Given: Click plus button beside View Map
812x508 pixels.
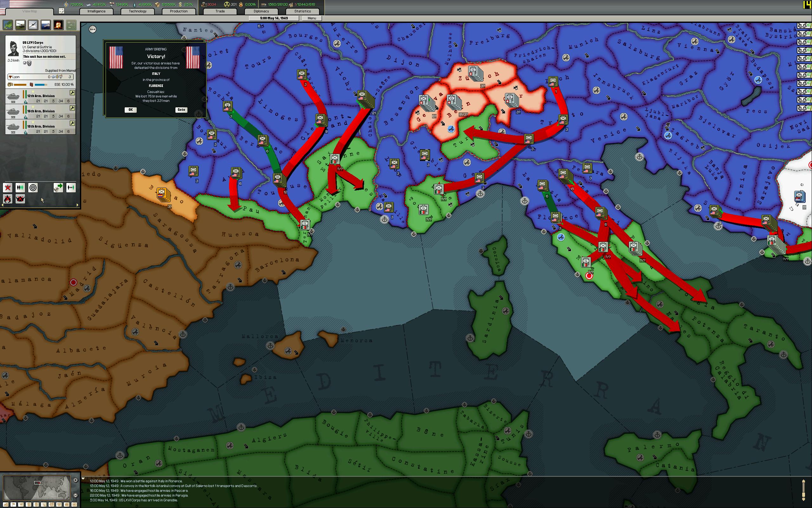Looking at the screenshot, I should pos(62,11).
